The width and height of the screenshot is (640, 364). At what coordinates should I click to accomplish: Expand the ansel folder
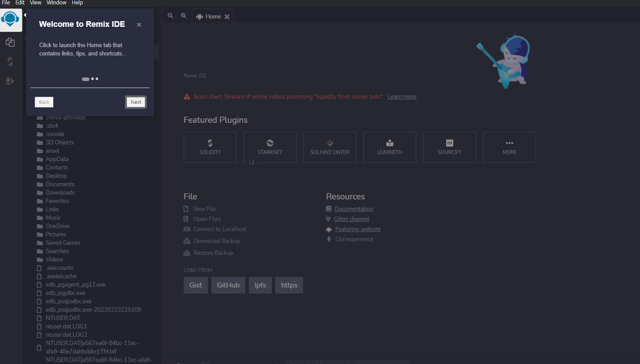tap(52, 151)
